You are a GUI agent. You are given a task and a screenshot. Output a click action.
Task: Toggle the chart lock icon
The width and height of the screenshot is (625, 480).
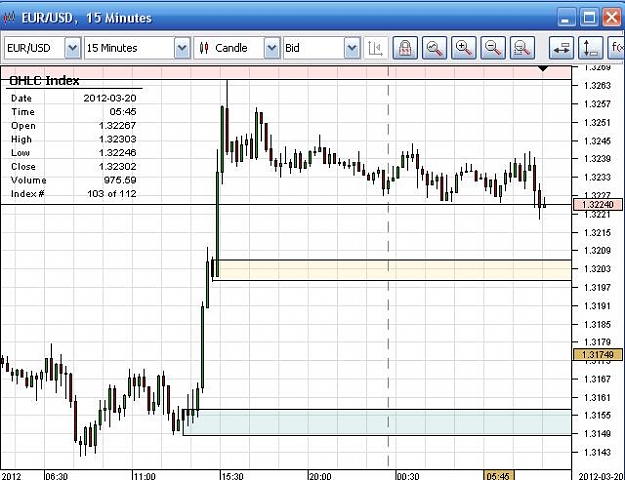click(405, 48)
